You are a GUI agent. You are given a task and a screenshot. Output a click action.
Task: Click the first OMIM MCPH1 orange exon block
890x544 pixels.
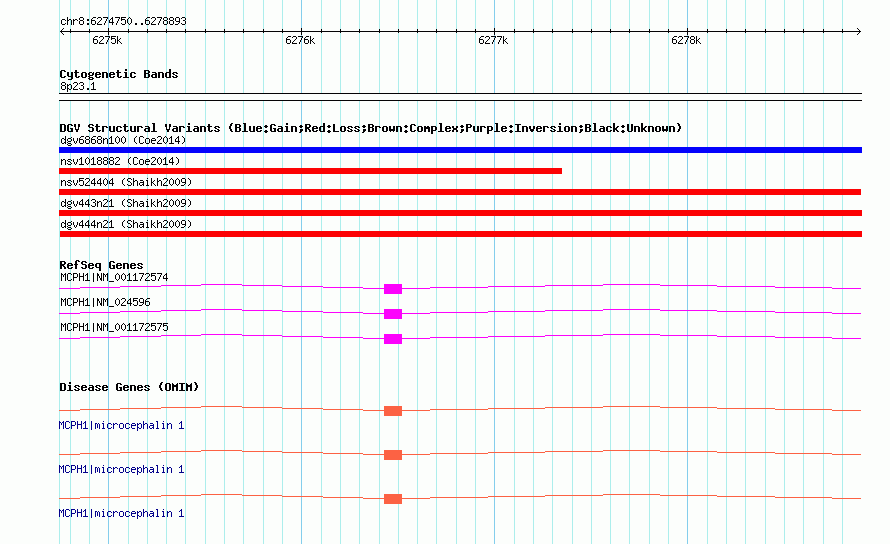point(393,411)
